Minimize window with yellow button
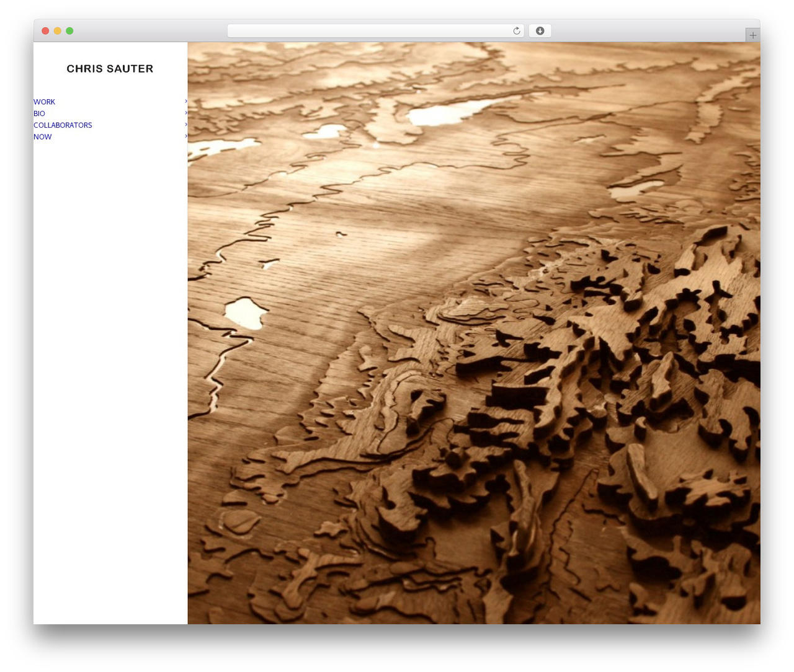Viewport: 794px width, 672px height. point(57,31)
